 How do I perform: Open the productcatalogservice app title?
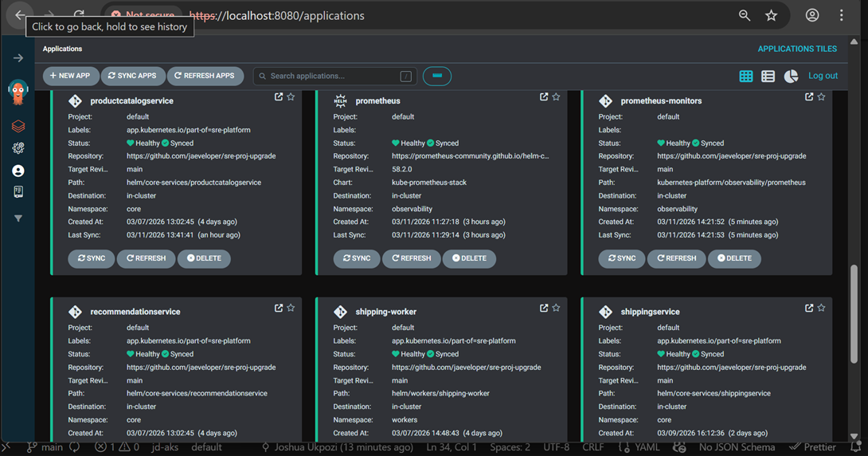pos(131,100)
